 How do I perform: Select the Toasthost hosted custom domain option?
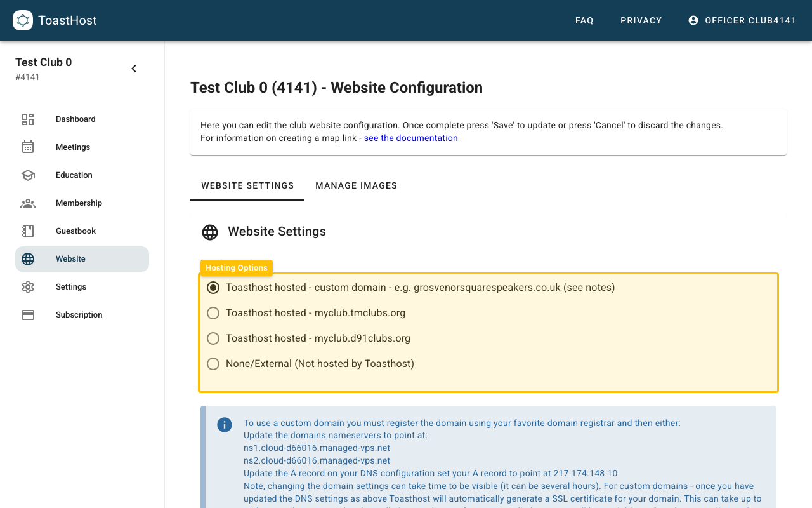click(x=213, y=288)
